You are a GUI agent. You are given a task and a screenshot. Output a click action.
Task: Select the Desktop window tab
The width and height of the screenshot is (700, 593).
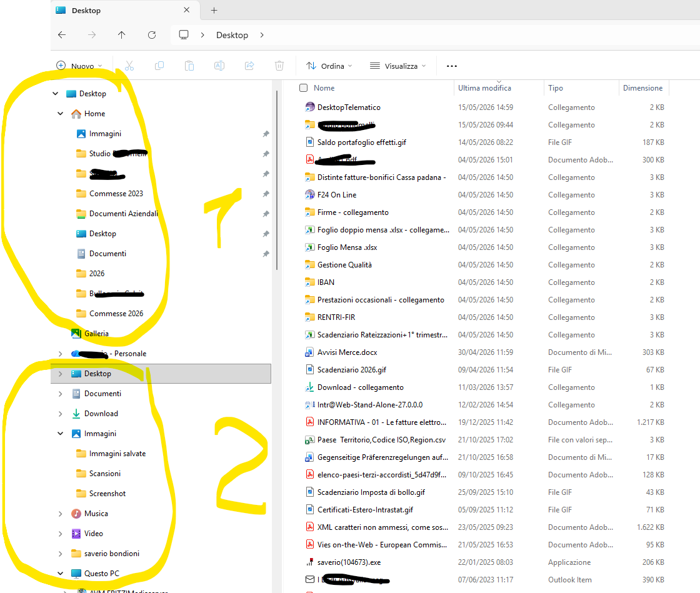pyautogui.click(x=126, y=10)
